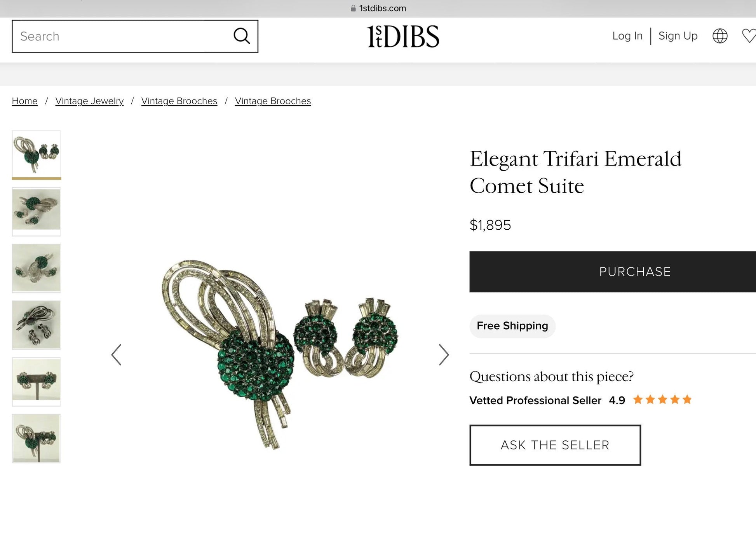Click the Sign Up link
756x555 pixels.
point(678,36)
